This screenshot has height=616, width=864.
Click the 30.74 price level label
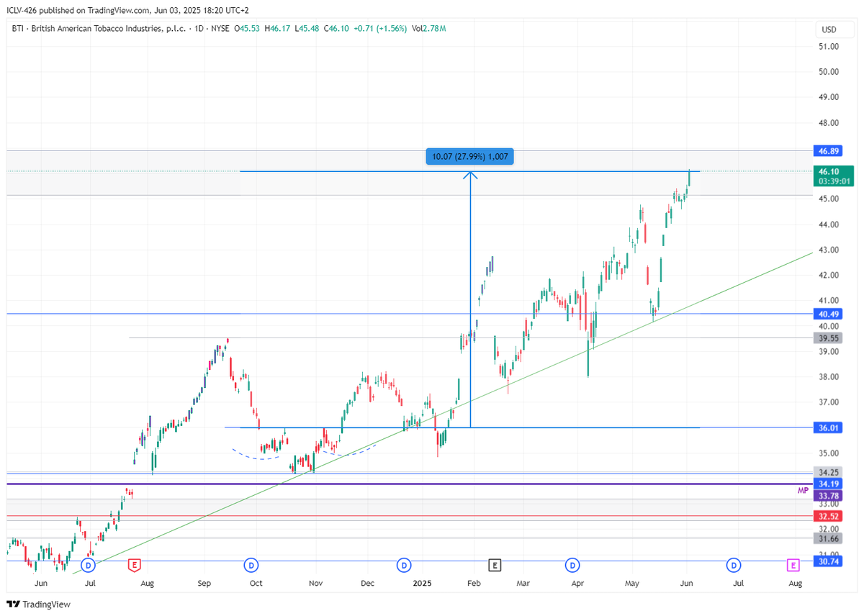829,561
